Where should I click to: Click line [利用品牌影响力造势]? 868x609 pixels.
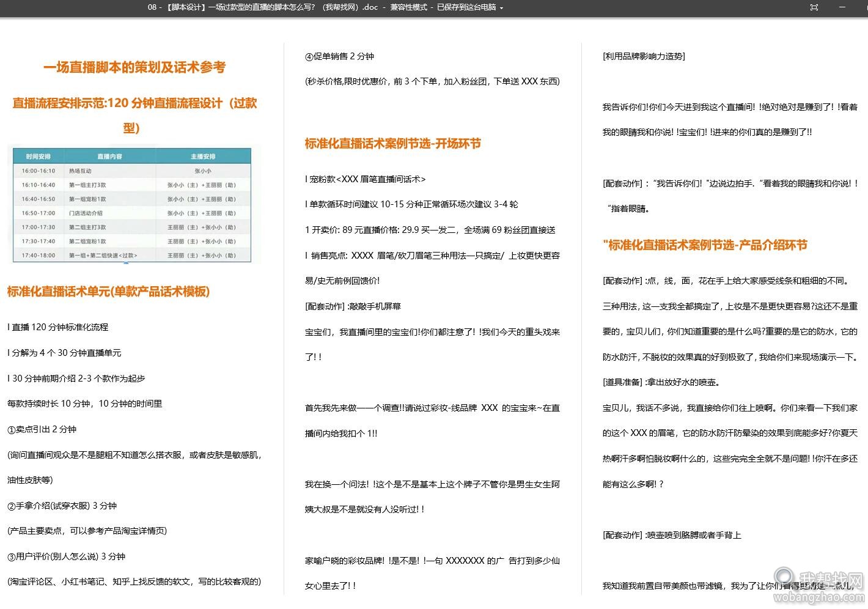pos(644,56)
